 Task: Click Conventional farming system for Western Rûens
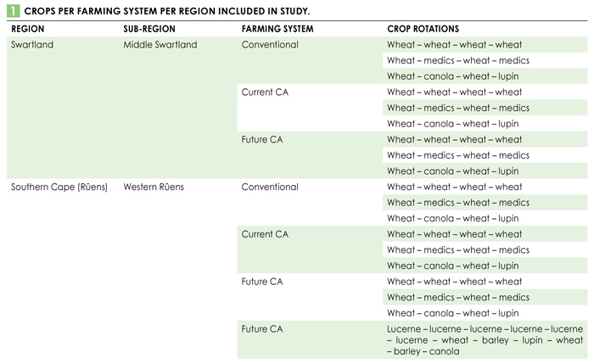point(270,188)
